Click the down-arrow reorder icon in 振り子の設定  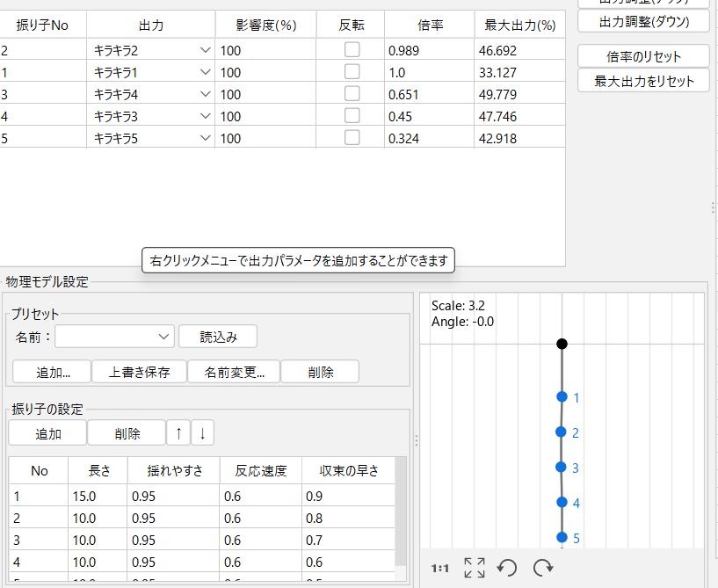[203, 432]
